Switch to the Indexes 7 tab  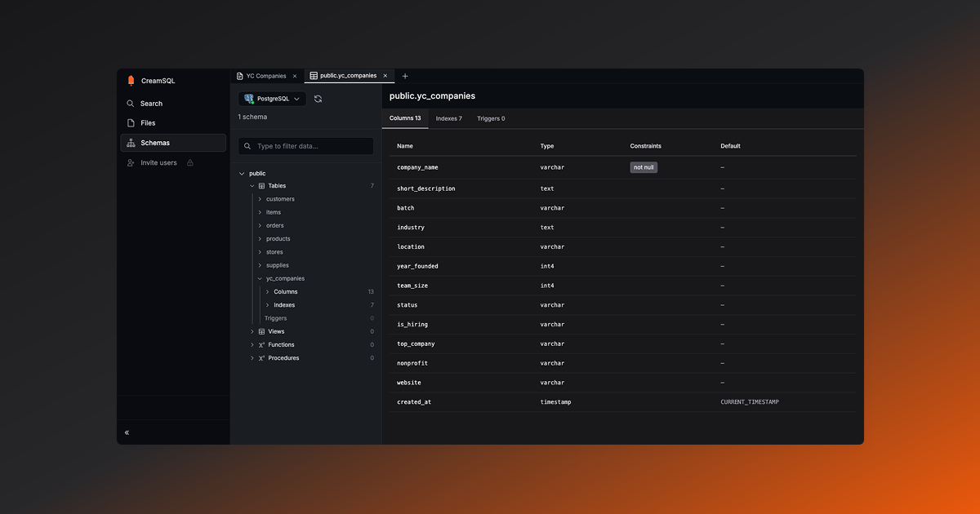448,117
